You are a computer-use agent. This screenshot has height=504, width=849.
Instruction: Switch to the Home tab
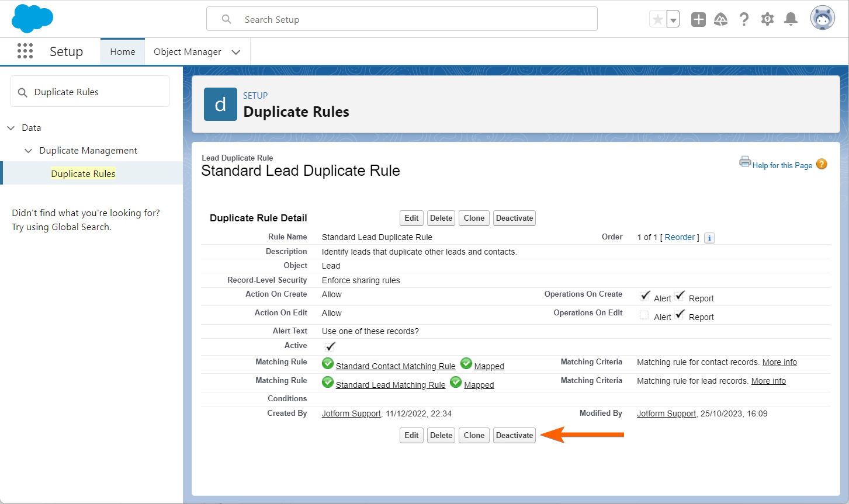[x=123, y=52]
